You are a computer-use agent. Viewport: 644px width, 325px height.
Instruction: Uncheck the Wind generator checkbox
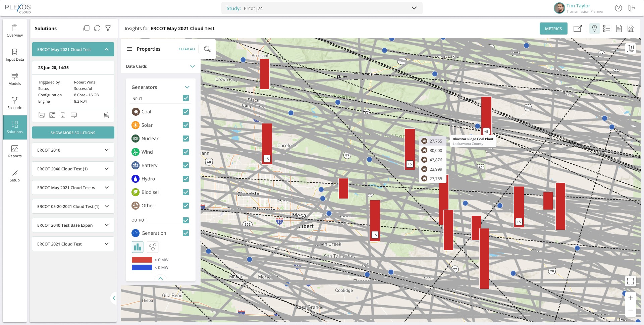186,152
